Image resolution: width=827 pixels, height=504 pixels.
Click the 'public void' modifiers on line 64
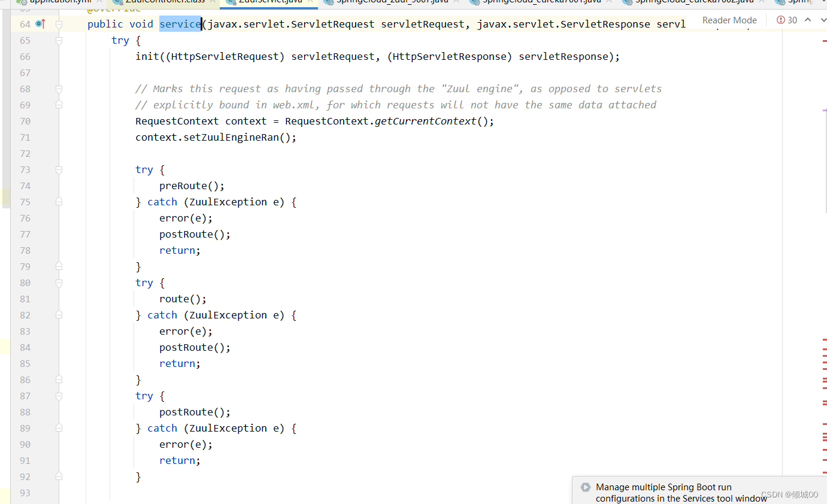click(120, 24)
